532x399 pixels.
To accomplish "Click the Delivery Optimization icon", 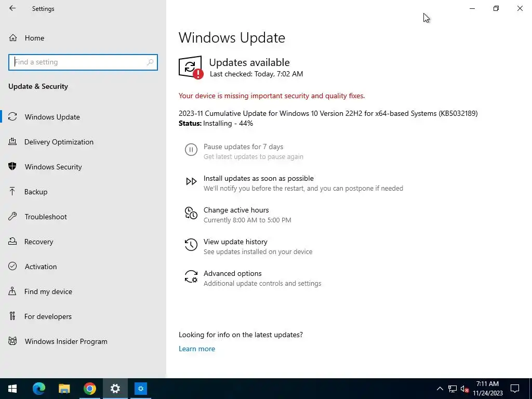I will 12,141.
